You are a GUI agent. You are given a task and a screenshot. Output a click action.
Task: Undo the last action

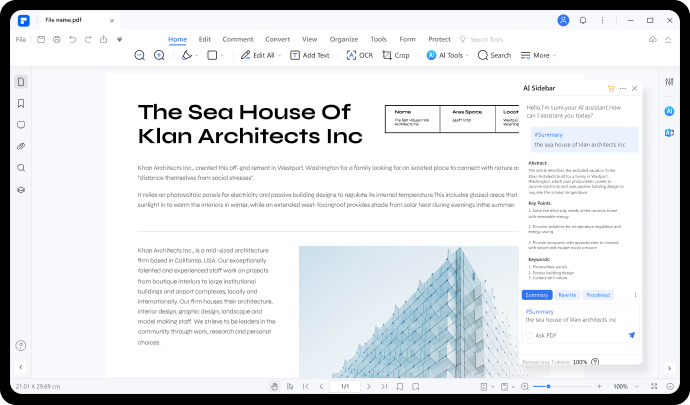[72, 40]
